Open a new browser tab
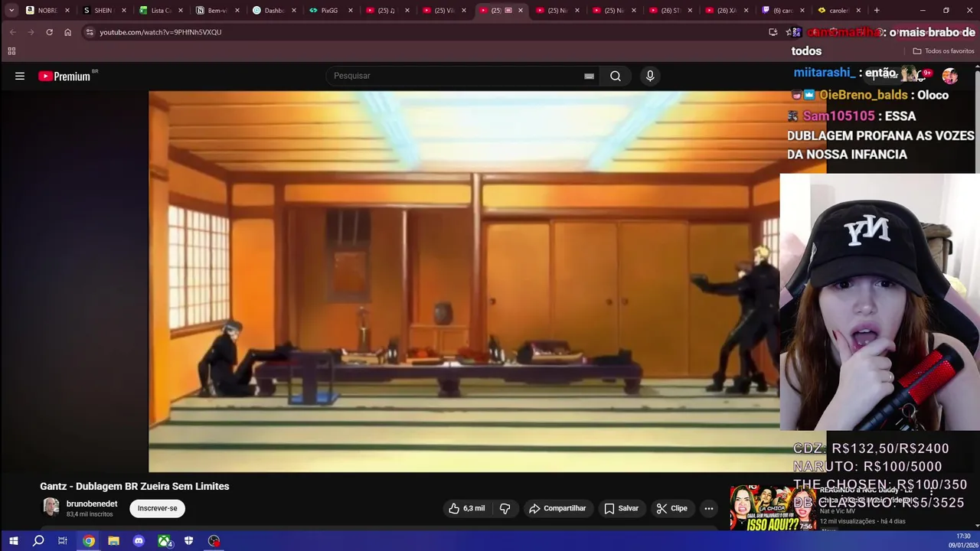 pyautogui.click(x=877, y=11)
